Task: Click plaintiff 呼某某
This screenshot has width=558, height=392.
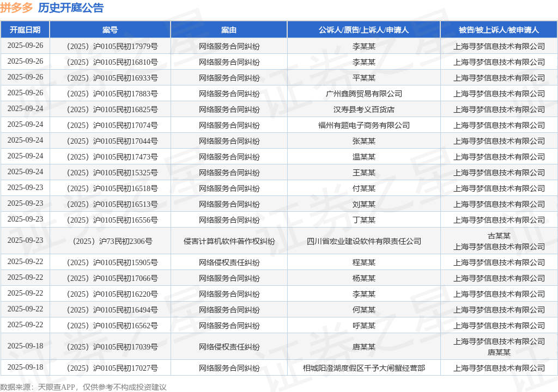Action: [x=363, y=326]
